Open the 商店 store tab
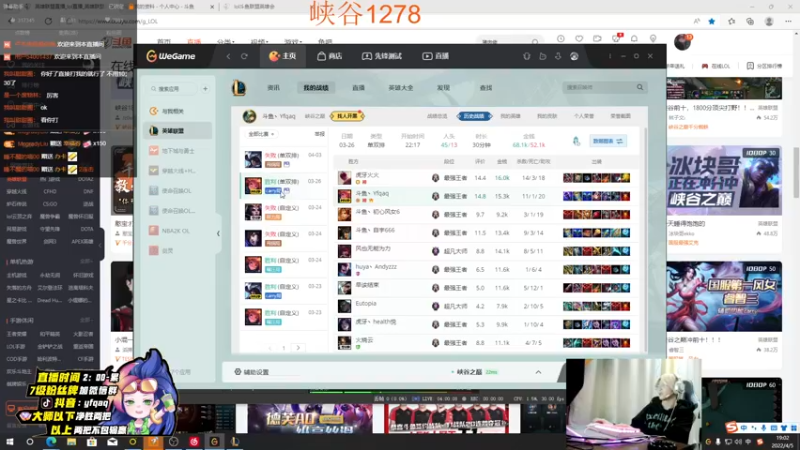 (330, 56)
